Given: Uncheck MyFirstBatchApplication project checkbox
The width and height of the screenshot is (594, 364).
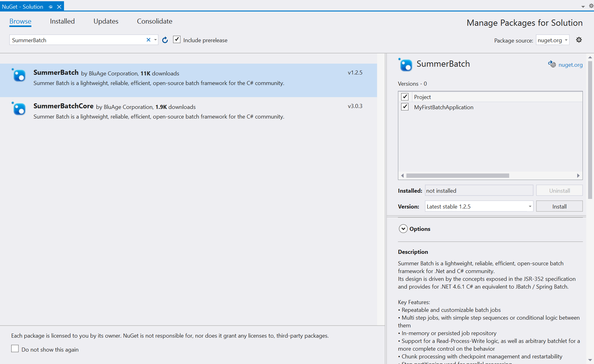Looking at the screenshot, I should point(405,107).
